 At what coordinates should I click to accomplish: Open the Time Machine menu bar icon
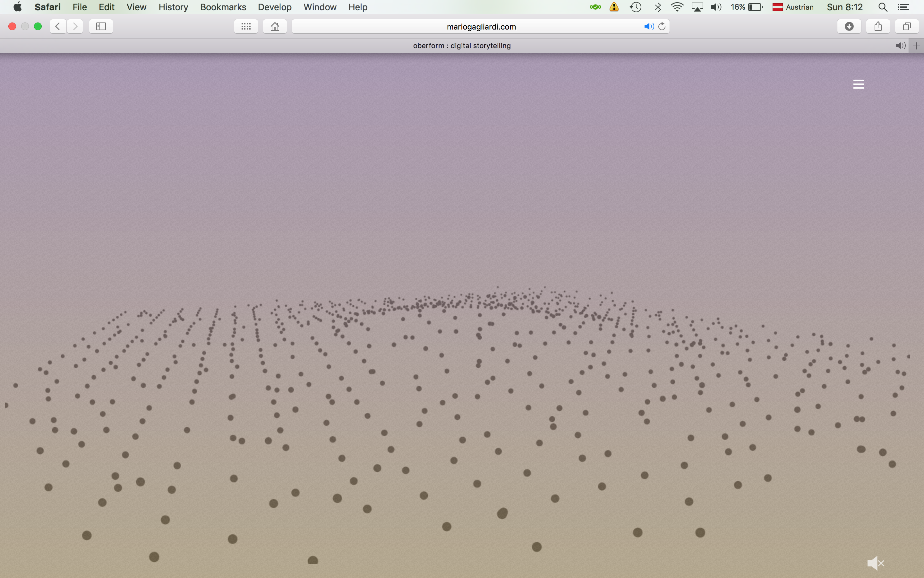(636, 7)
